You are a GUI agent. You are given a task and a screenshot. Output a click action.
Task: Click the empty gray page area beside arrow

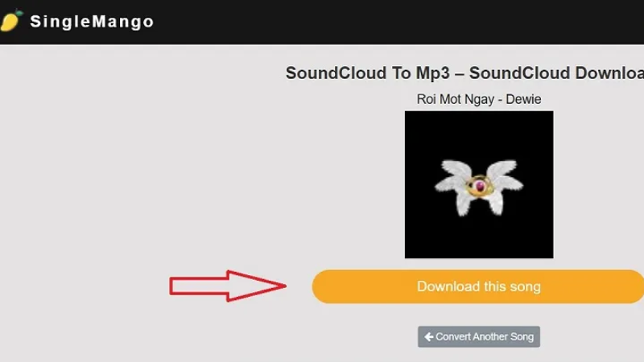[x=123, y=185]
